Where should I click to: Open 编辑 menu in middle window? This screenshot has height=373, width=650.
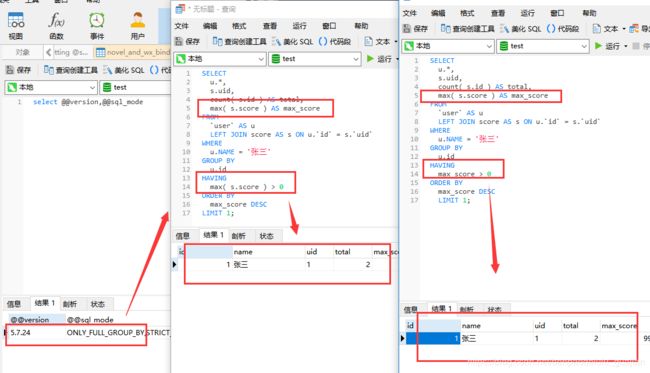click(x=210, y=26)
